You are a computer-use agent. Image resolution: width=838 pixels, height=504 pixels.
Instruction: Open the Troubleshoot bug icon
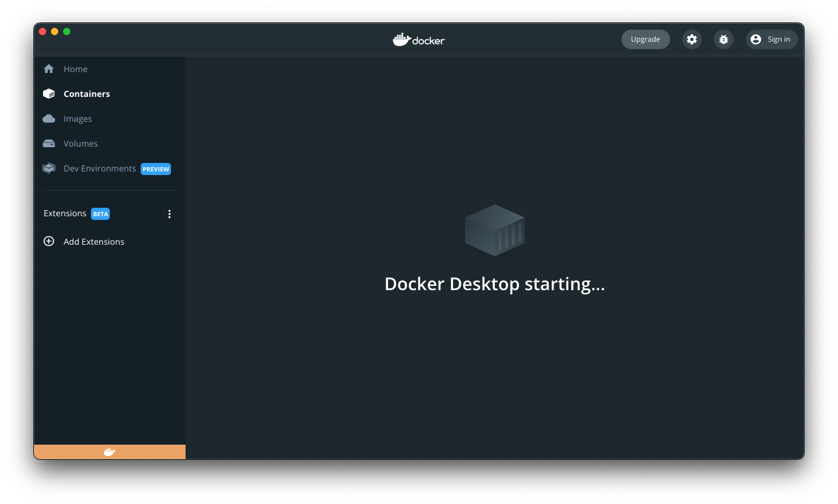click(x=723, y=39)
